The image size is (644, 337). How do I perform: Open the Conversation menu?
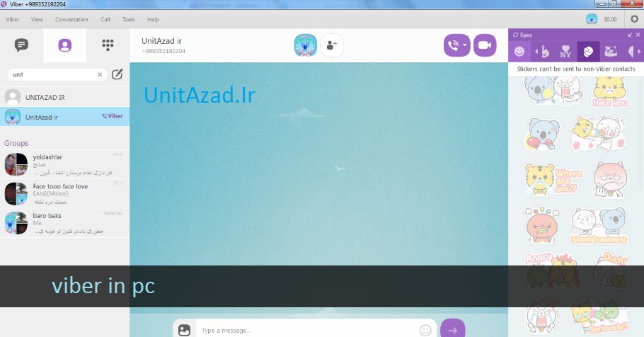click(x=71, y=19)
